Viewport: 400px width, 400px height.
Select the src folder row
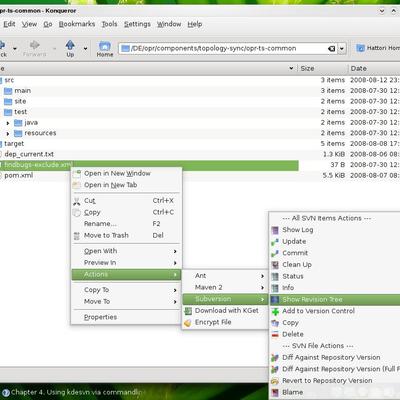pyautogui.click(x=9, y=80)
